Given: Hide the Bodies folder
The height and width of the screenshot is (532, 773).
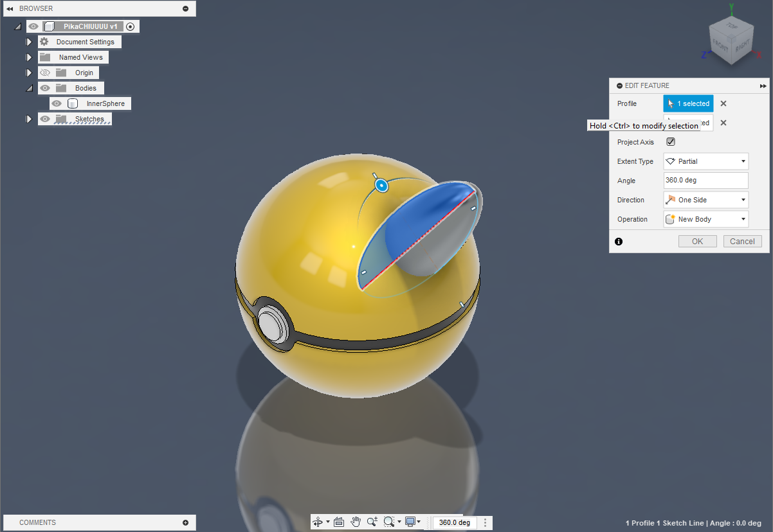Looking at the screenshot, I should coord(45,88).
